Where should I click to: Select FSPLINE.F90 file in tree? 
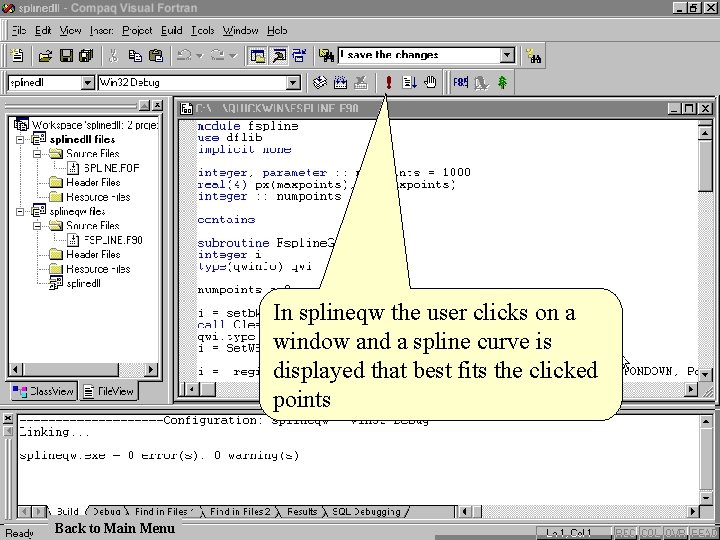click(x=113, y=240)
